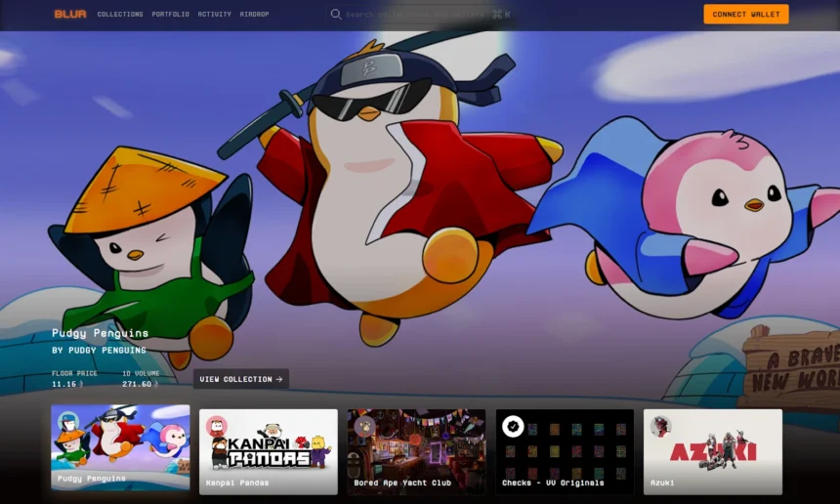840x504 pixels.
Task: Open the Airdrop page
Action: coord(254,14)
